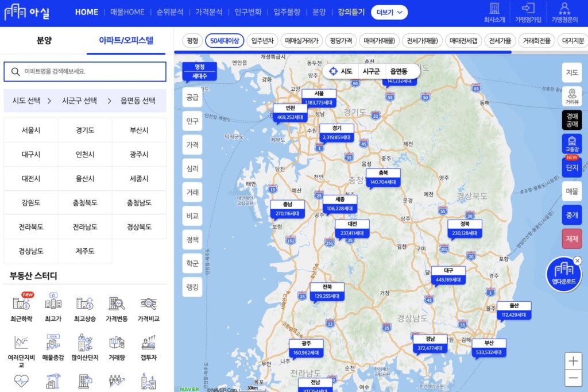This screenshot has width=588, height=392.
Task: Click the 가맹점가입 icon
Action: [x=528, y=8]
